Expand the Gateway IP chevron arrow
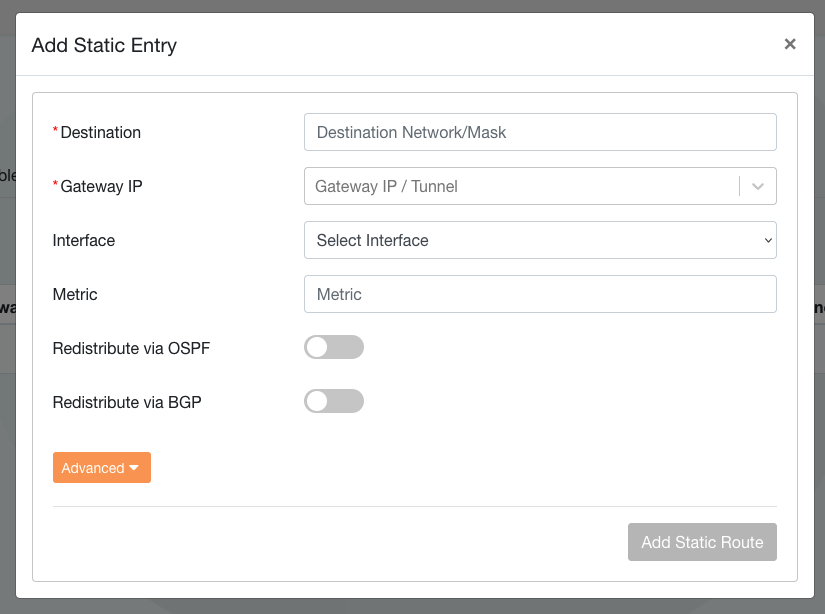This screenshot has height=614, width=825. click(758, 186)
